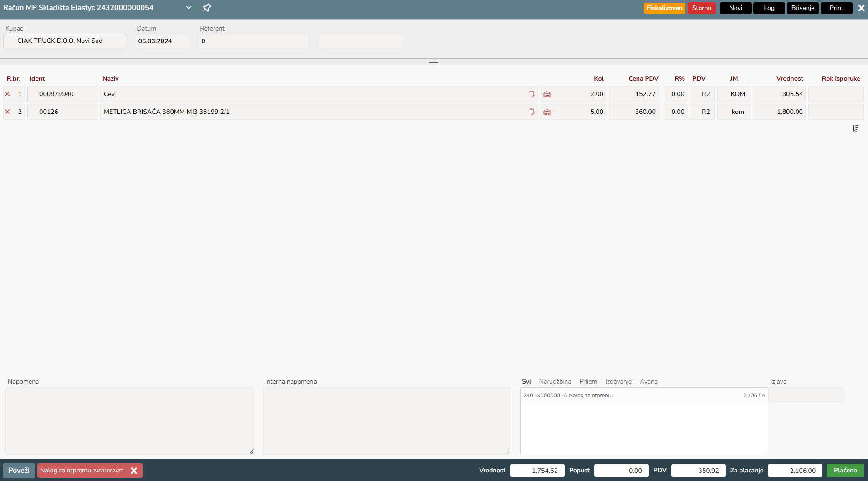This screenshot has width=868, height=481.
Task: Open the note icon on the Cev row
Action: pos(531,94)
